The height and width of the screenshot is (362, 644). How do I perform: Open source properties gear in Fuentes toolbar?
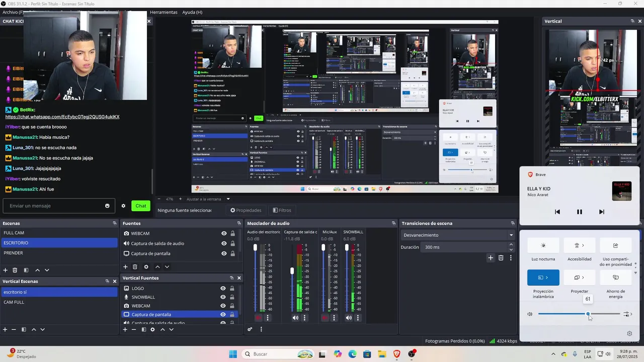[x=146, y=267]
